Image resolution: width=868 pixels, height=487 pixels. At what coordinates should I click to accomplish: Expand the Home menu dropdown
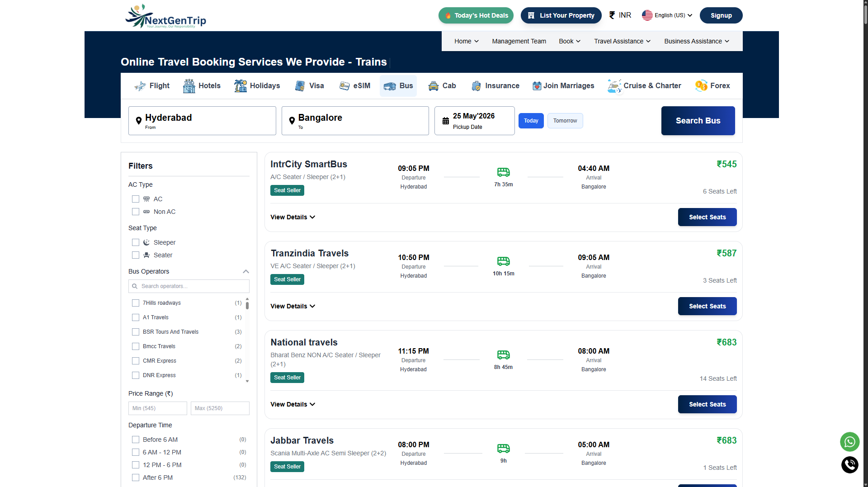pyautogui.click(x=467, y=41)
